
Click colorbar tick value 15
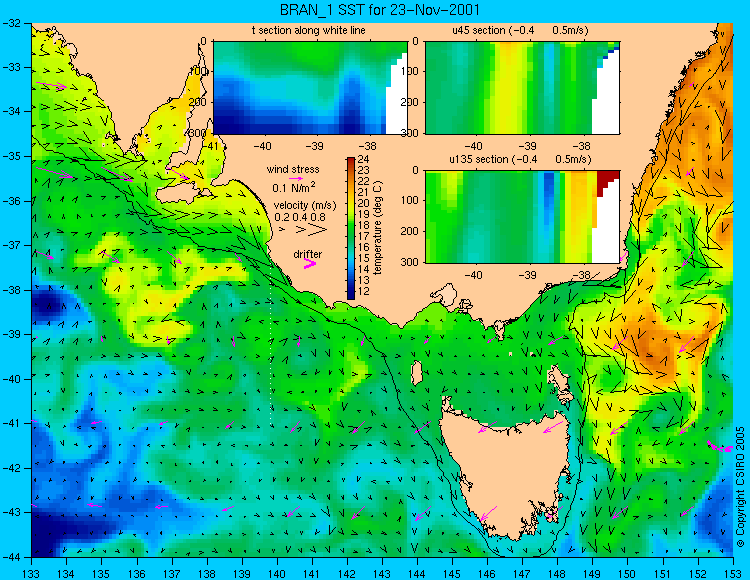point(364,258)
